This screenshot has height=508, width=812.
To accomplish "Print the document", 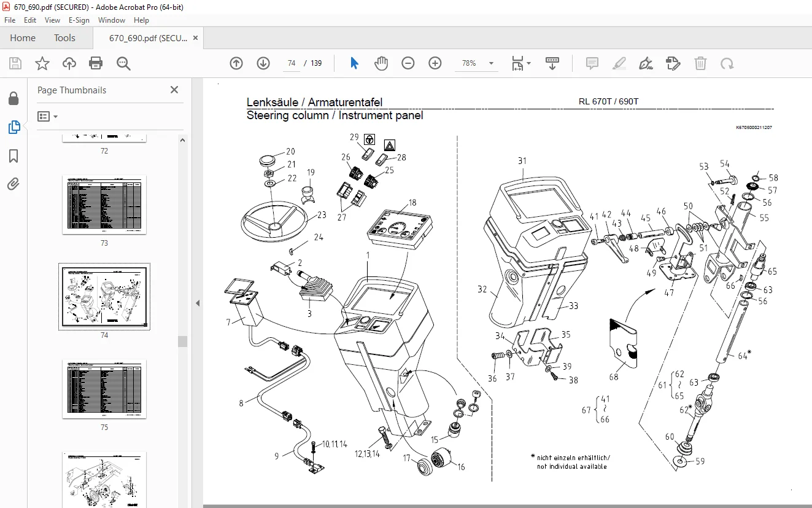I will [x=96, y=63].
